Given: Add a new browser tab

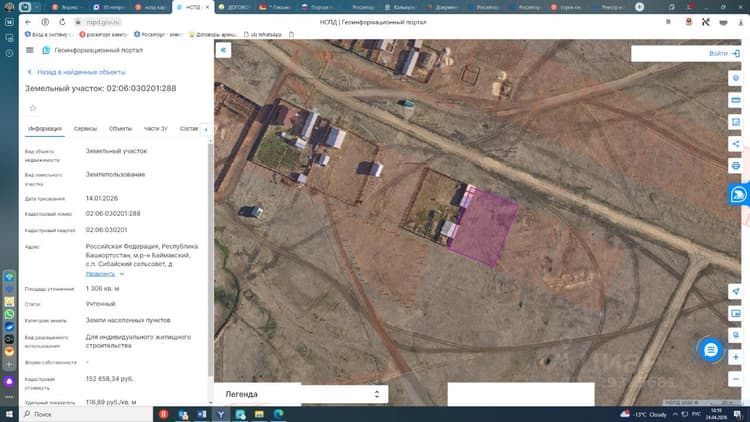Looking at the screenshot, I should point(640,7).
